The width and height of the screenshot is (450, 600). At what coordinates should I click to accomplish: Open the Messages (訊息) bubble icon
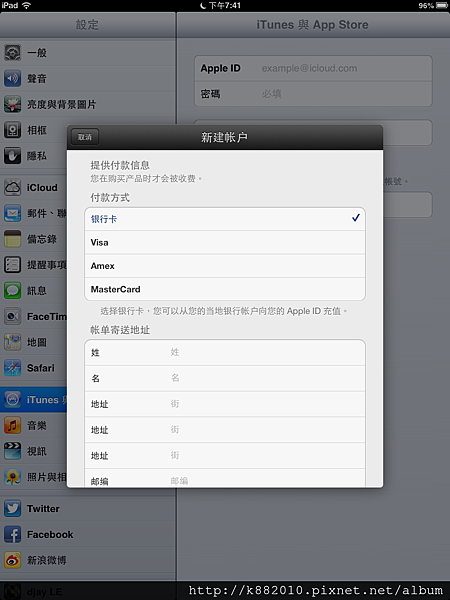(12, 290)
